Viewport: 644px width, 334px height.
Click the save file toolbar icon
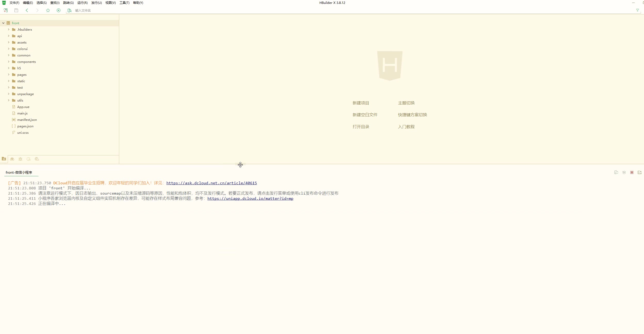point(16,10)
